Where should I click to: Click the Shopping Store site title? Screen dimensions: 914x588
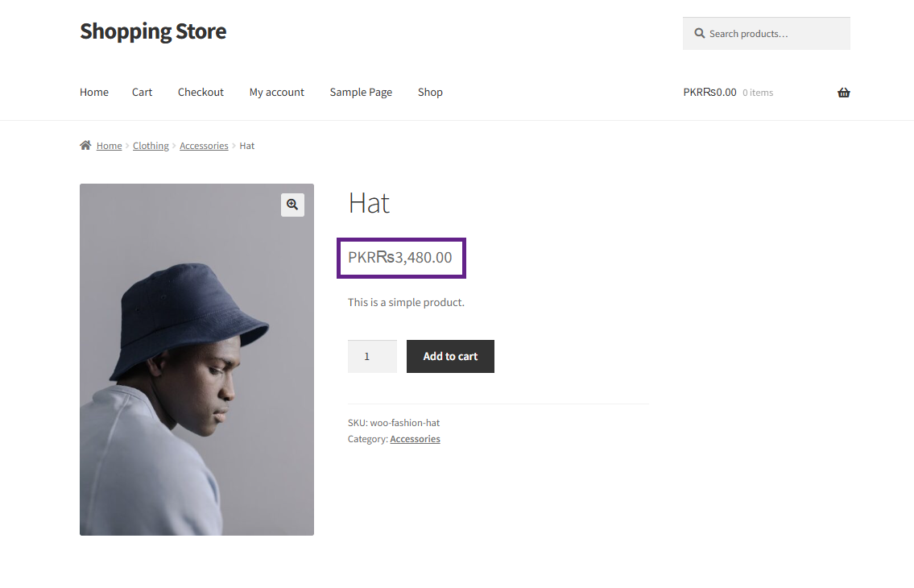[x=153, y=31]
